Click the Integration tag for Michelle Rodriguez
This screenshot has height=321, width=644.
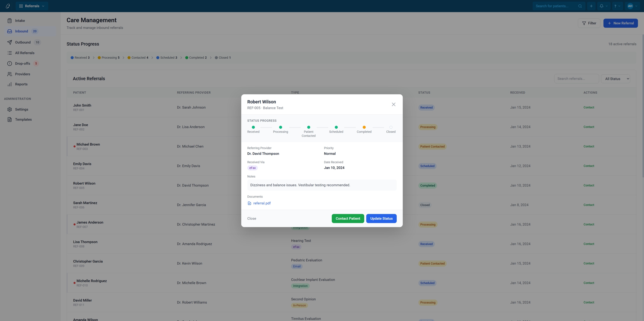(300, 286)
